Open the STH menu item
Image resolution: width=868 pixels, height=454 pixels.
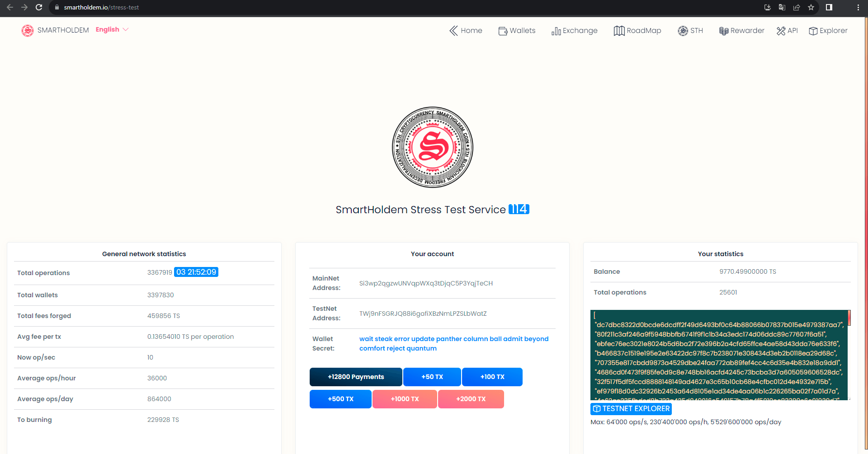(690, 30)
